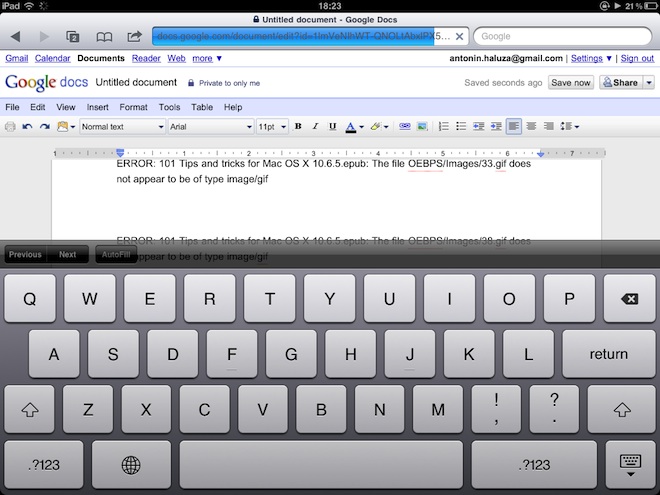This screenshot has width=660, height=495.
Task: Open the Edit menu
Action: click(37, 107)
